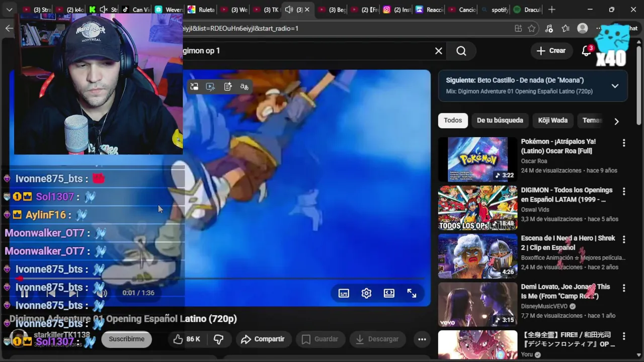Open DIGIMON Todos los Openings title link
Screen dimensions: 644x362
tap(567, 195)
